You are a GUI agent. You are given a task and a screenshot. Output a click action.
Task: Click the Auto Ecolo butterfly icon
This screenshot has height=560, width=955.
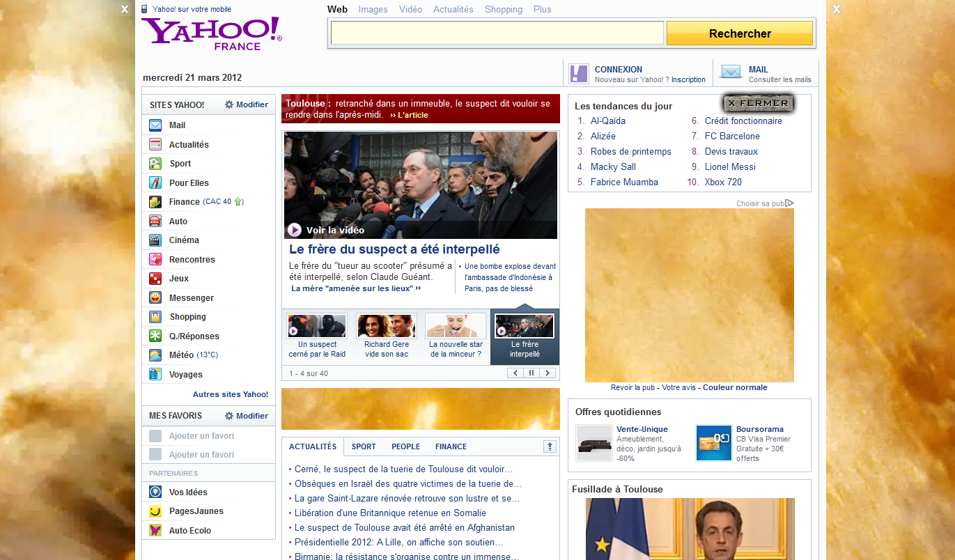pyautogui.click(x=155, y=531)
